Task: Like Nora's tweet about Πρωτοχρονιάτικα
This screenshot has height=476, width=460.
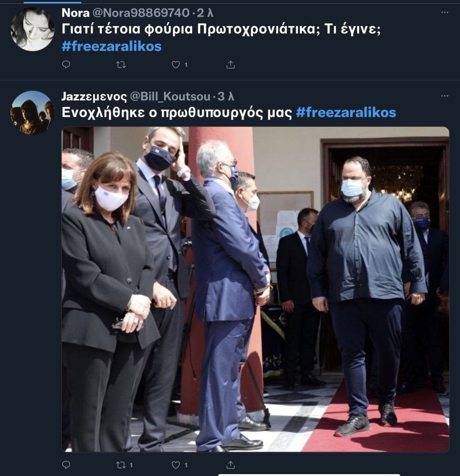Action: (x=176, y=64)
